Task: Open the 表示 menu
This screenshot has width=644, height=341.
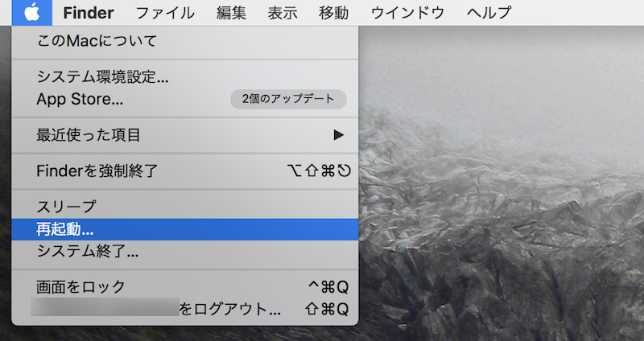Action: (x=283, y=13)
